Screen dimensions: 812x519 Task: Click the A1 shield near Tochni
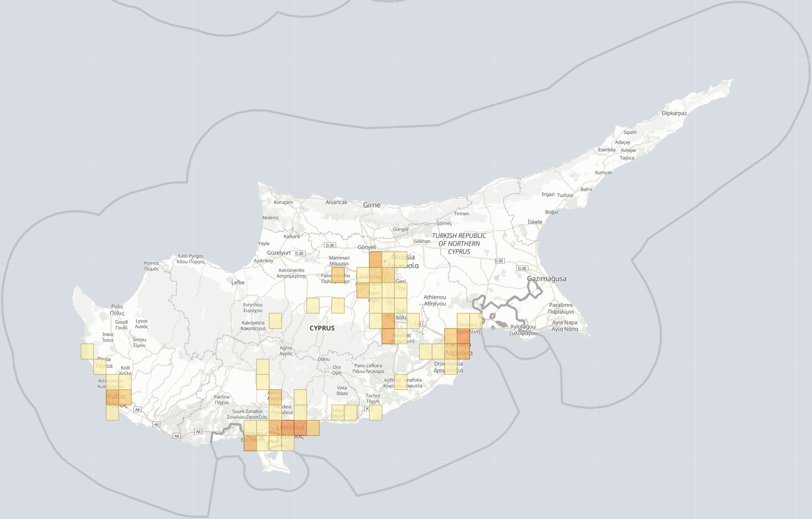[367, 409]
